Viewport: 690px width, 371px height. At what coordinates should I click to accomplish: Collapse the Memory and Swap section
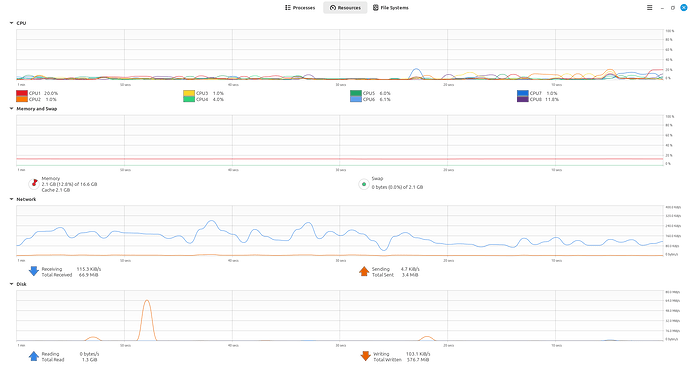tap(11, 109)
